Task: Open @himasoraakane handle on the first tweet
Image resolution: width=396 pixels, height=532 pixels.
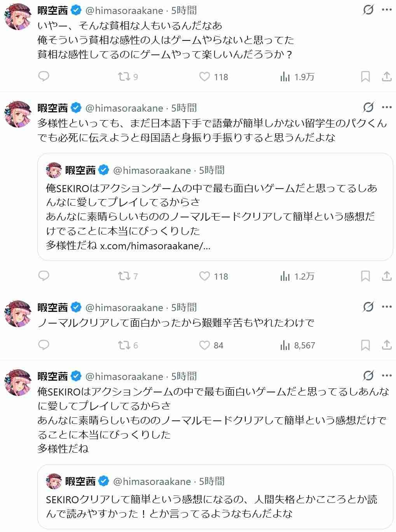Action: [124, 10]
